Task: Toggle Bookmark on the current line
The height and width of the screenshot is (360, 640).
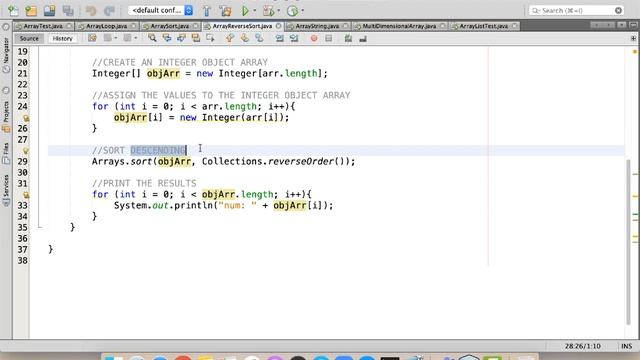Action: pos(259,38)
